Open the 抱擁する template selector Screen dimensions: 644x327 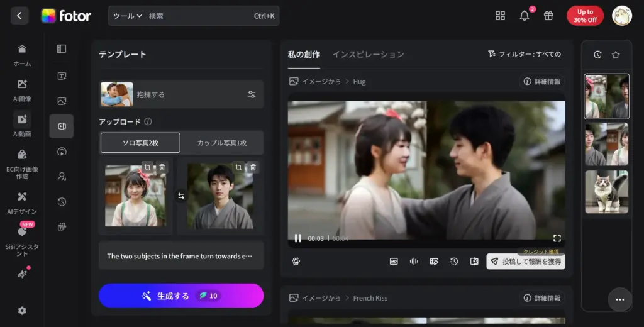[181, 94]
